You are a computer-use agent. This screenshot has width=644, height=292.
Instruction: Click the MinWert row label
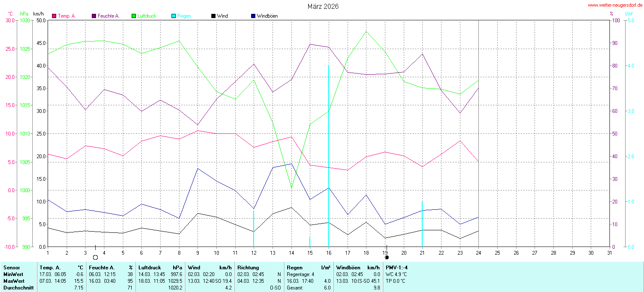[14, 274]
